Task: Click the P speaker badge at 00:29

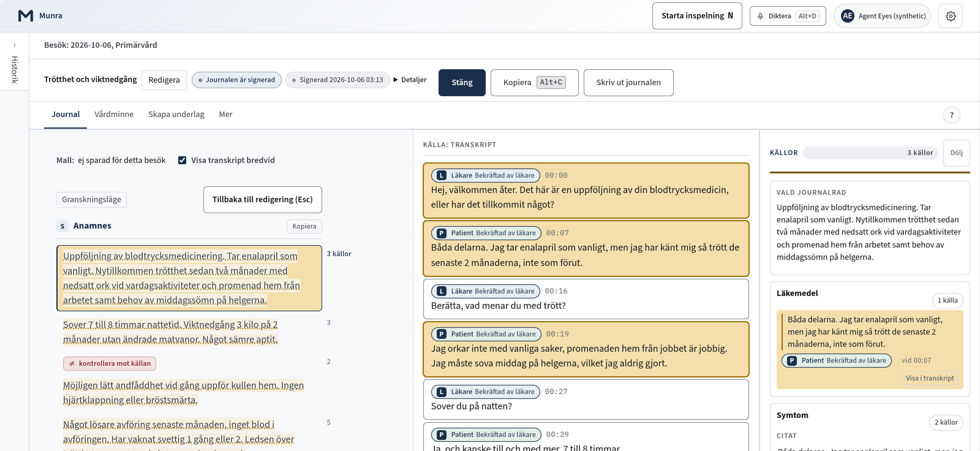Action: pyautogui.click(x=442, y=434)
